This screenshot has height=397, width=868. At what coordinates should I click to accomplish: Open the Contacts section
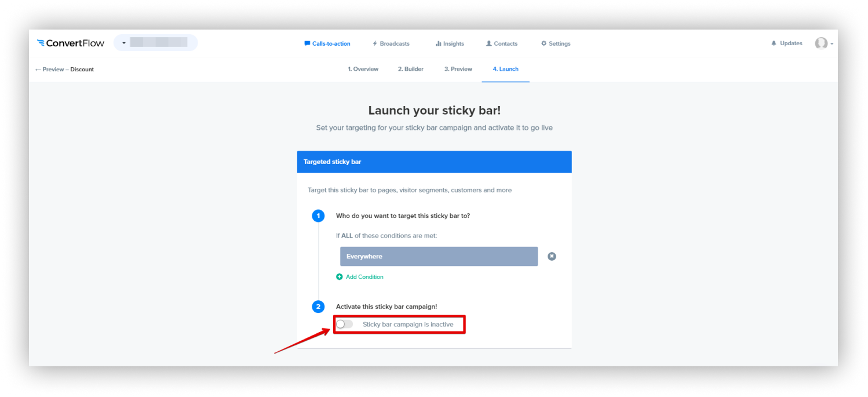502,43
